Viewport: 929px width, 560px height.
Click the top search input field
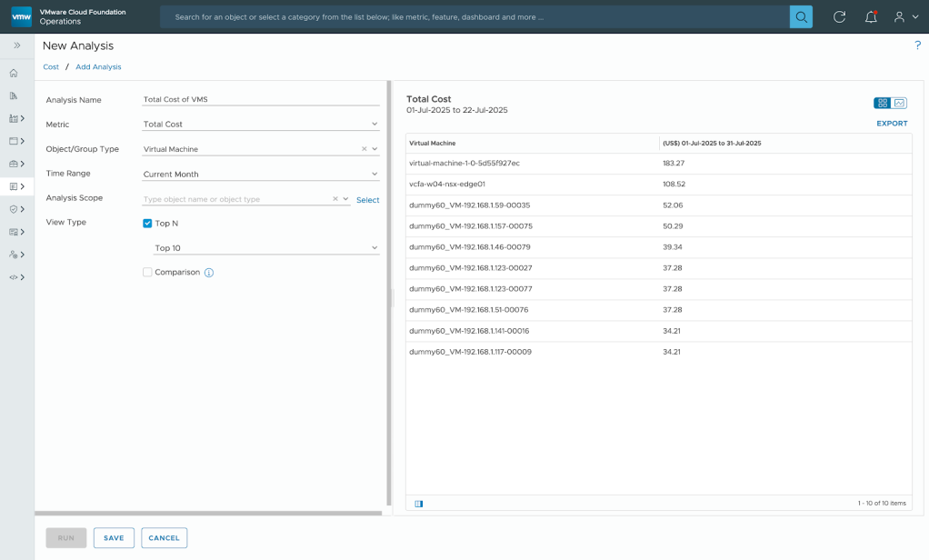tap(474, 16)
